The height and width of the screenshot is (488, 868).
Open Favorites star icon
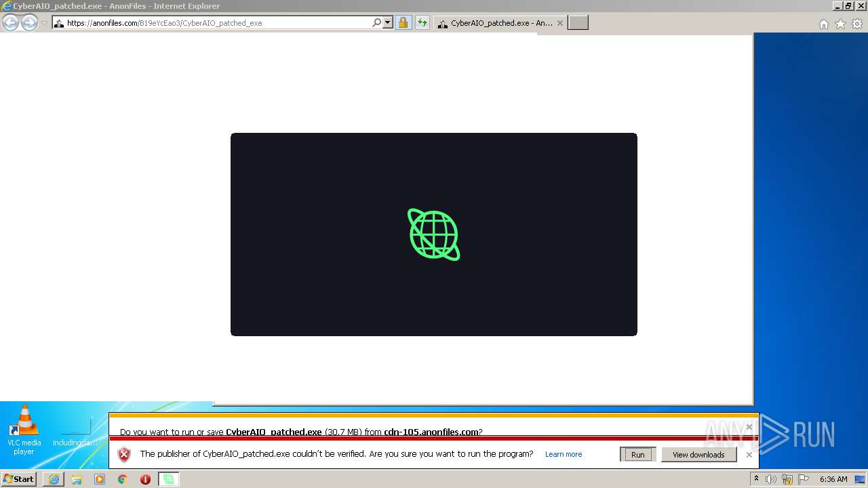point(840,24)
